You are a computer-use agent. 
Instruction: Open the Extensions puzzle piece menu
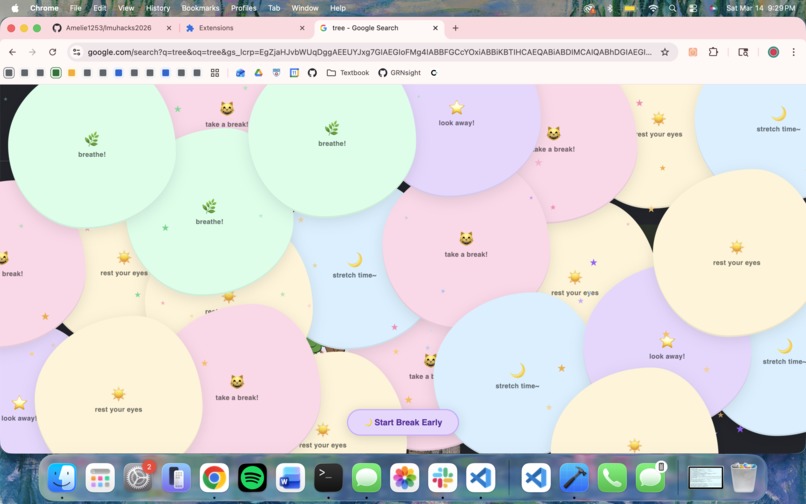713,52
